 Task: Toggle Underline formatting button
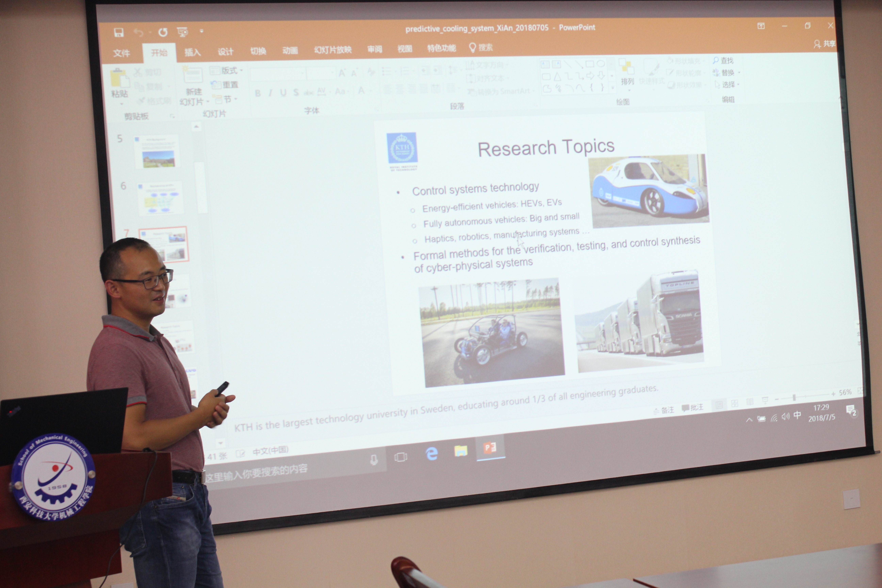[x=283, y=93]
